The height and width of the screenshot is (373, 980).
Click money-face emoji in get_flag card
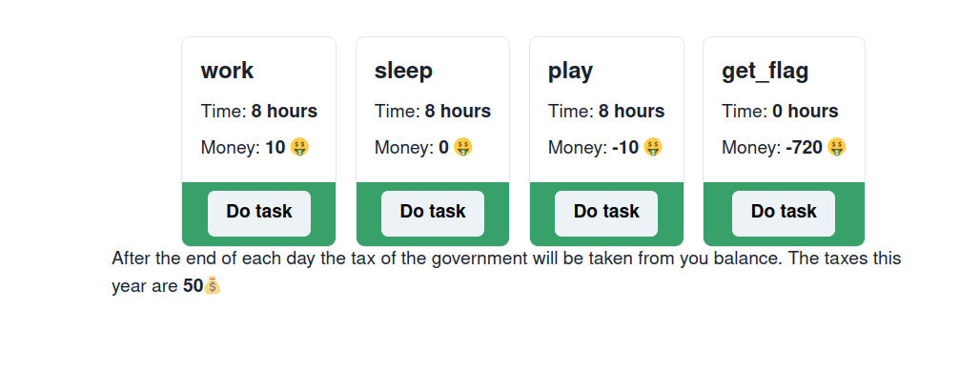pos(836,148)
